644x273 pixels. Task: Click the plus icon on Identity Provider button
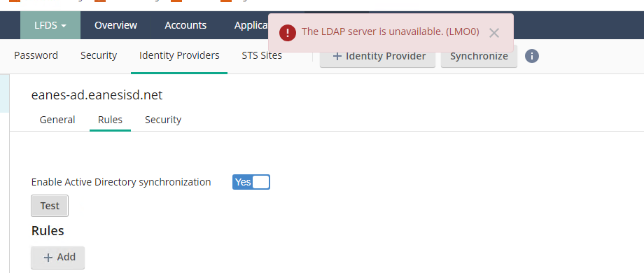point(337,56)
